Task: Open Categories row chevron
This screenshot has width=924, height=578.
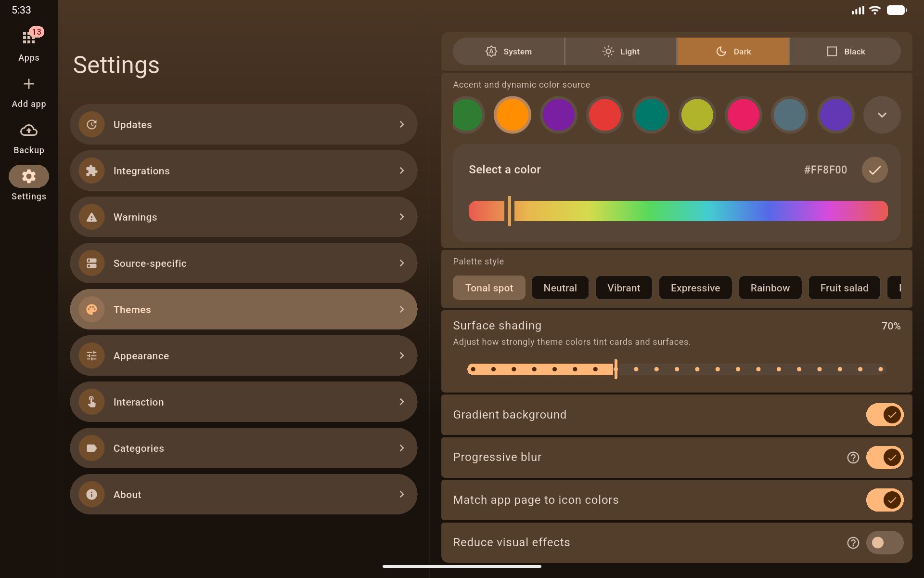Action: pyautogui.click(x=401, y=448)
